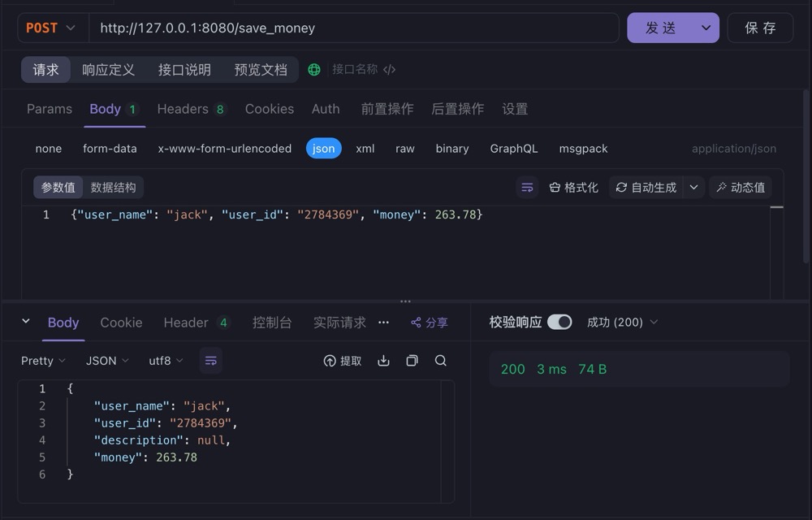Copy the response body content
Viewport: 812px width, 520px height.
pos(412,360)
